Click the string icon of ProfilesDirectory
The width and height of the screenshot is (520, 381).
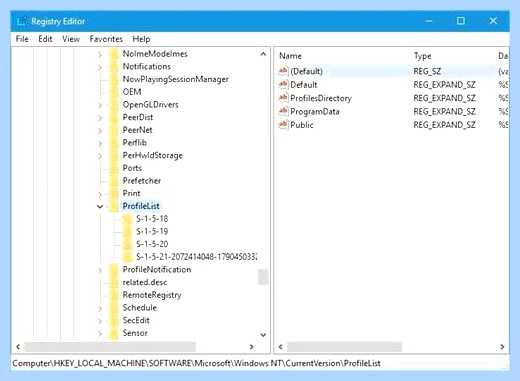click(x=283, y=98)
